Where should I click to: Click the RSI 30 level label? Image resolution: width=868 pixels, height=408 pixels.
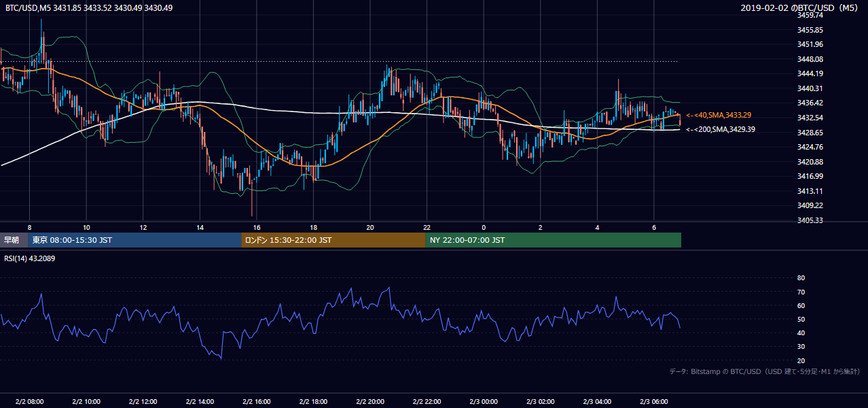pyautogui.click(x=801, y=347)
